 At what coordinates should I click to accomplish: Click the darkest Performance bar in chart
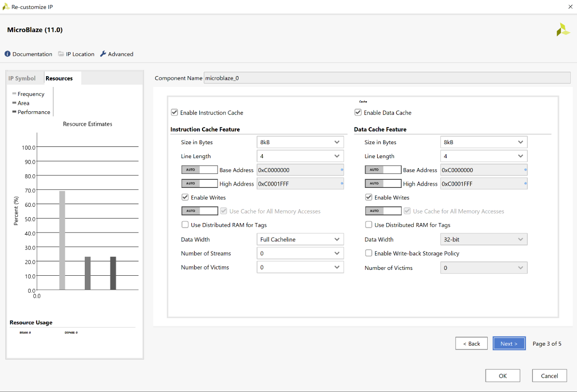coord(113,273)
